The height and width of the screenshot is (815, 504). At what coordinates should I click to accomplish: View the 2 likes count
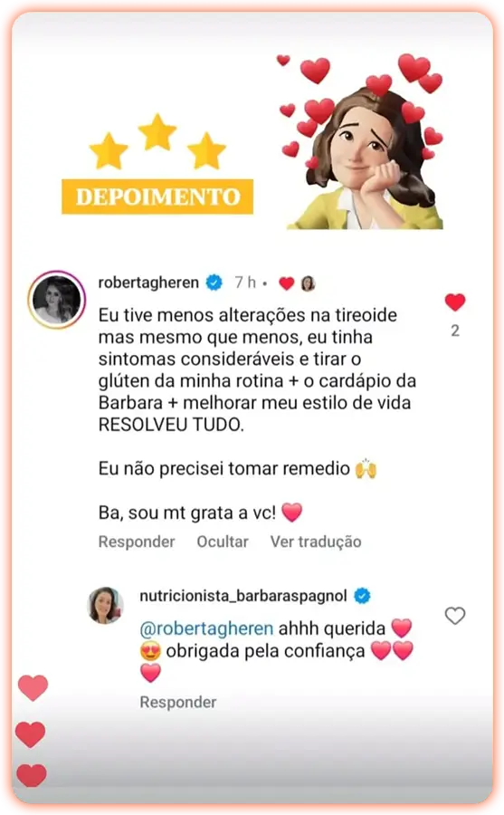pyautogui.click(x=455, y=331)
